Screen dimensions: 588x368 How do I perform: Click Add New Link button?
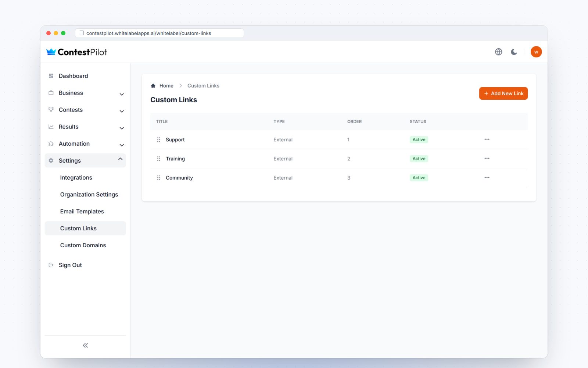click(x=503, y=93)
